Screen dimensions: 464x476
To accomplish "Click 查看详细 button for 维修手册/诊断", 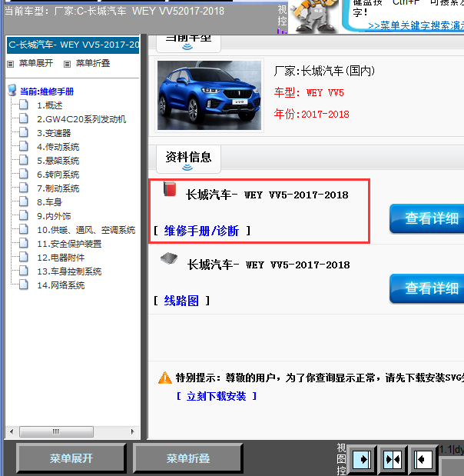I will (x=426, y=218).
